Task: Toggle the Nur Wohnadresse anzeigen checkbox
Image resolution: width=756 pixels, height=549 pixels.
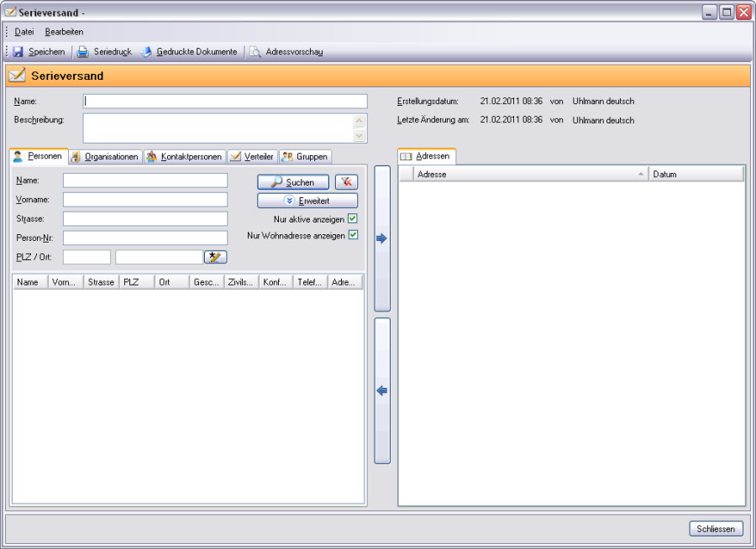Action: click(x=353, y=235)
